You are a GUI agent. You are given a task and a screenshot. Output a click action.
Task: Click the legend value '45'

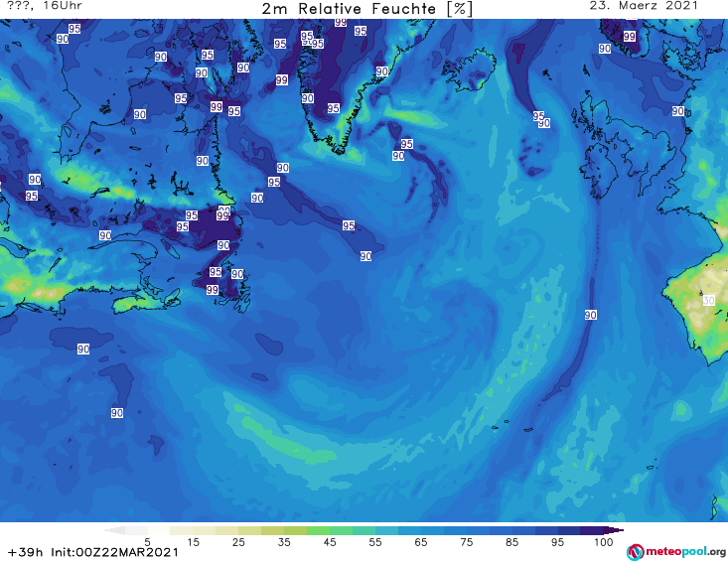pyautogui.click(x=330, y=541)
